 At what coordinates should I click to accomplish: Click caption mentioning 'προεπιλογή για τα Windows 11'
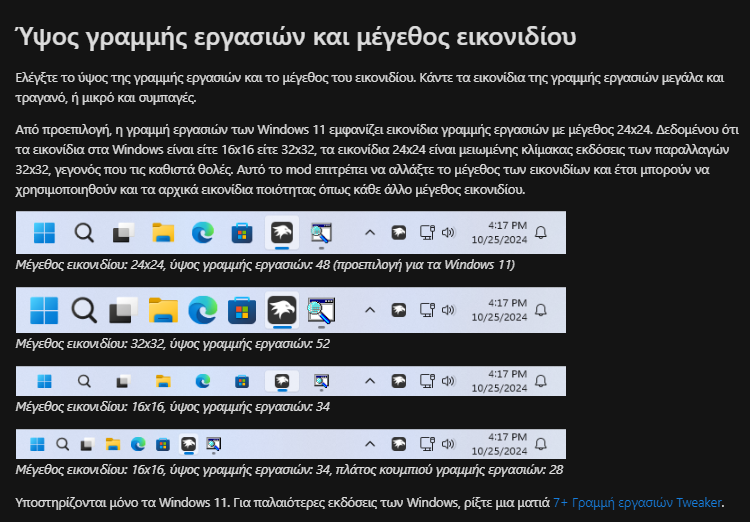click(x=265, y=265)
